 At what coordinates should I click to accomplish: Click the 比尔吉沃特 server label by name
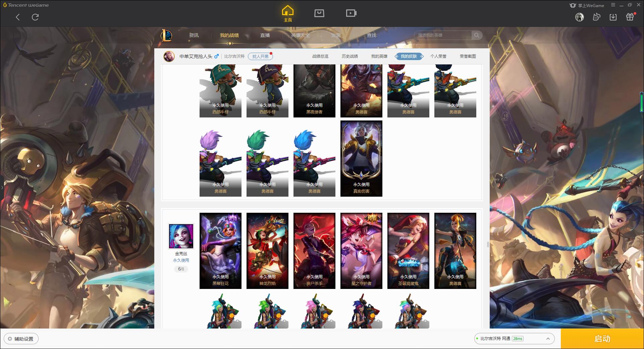[234, 56]
